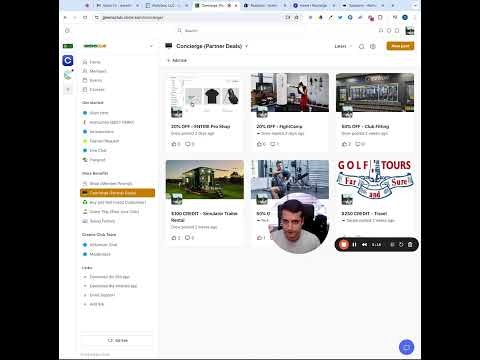Open the Club Fitting deal image
This screenshot has width=480, height=360.
[x=375, y=93]
